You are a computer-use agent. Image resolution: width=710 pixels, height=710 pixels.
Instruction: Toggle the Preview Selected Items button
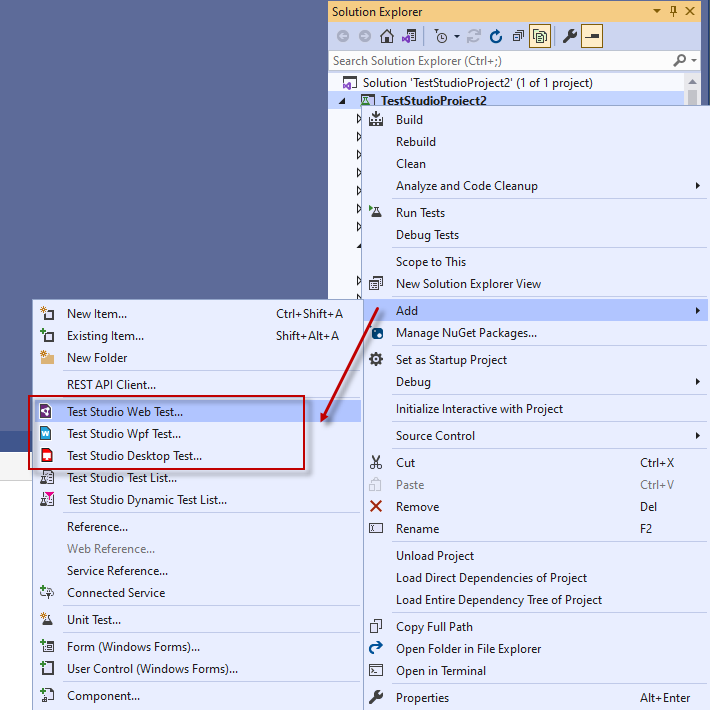coord(592,36)
